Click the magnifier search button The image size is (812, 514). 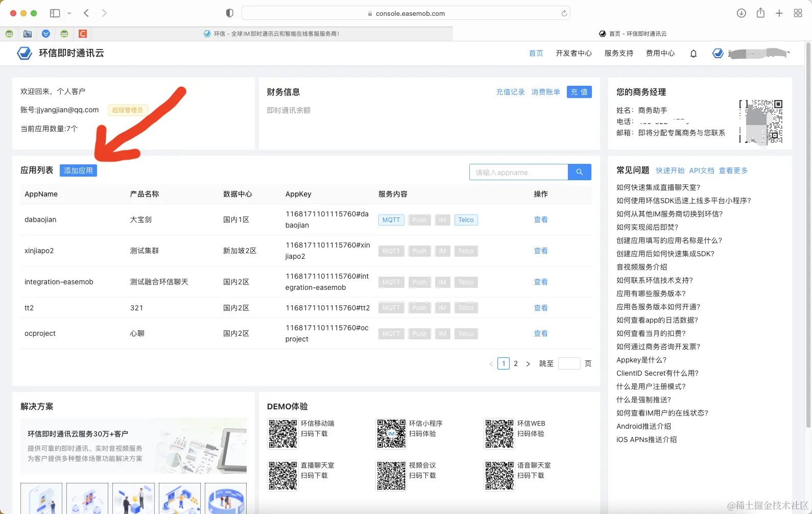[x=580, y=172]
